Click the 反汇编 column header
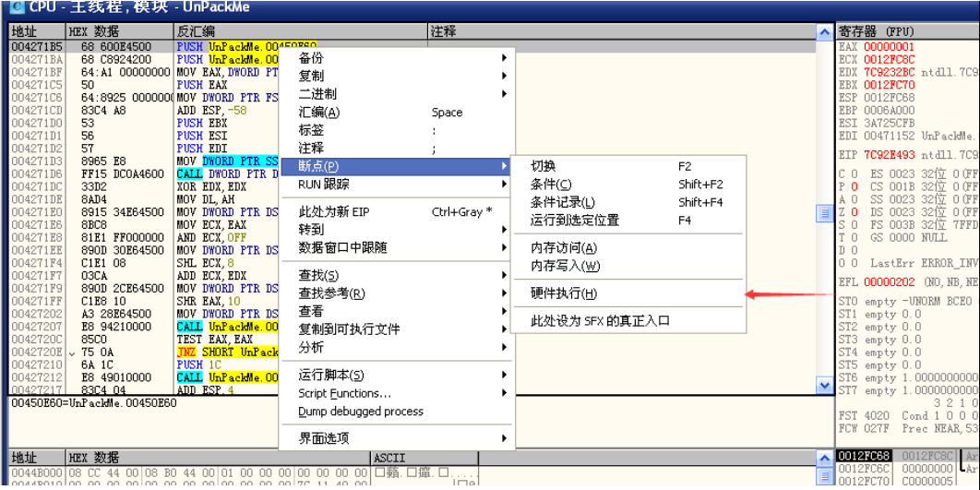This screenshot has width=980, height=490. pos(301,31)
